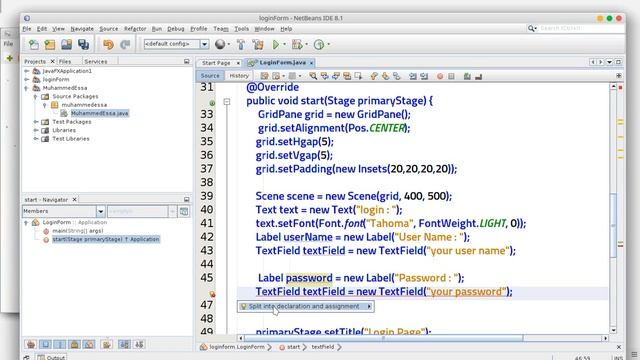The width and height of the screenshot is (640, 360).
Task: Switch to the Files tab
Action: (65, 61)
